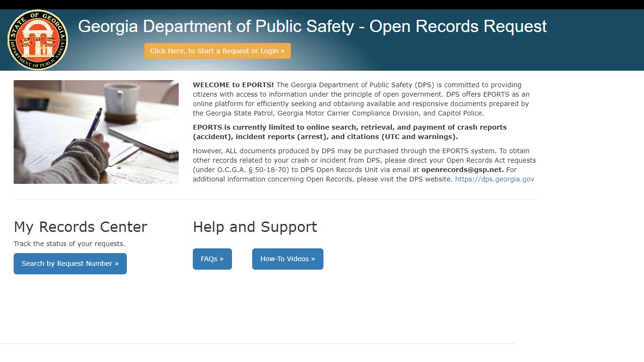Open Search by Request Number
This screenshot has height=362, width=644.
[x=70, y=263]
